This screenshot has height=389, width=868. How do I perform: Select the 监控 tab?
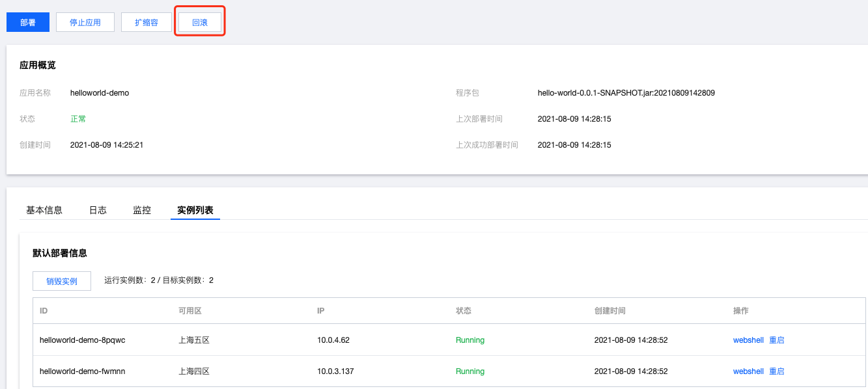click(142, 210)
